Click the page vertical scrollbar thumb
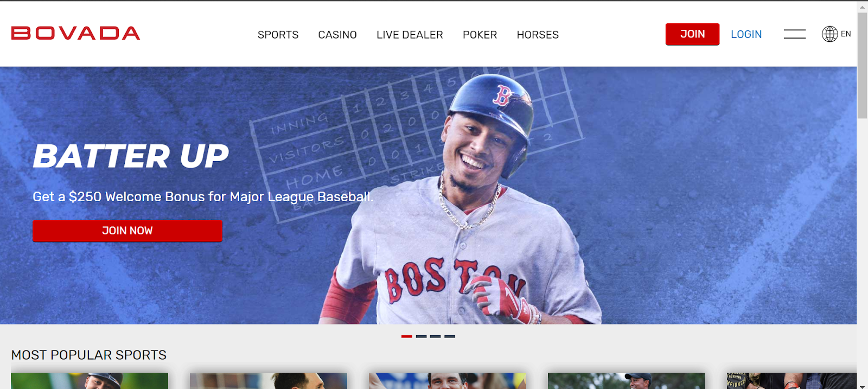868x389 pixels. [862, 65]
